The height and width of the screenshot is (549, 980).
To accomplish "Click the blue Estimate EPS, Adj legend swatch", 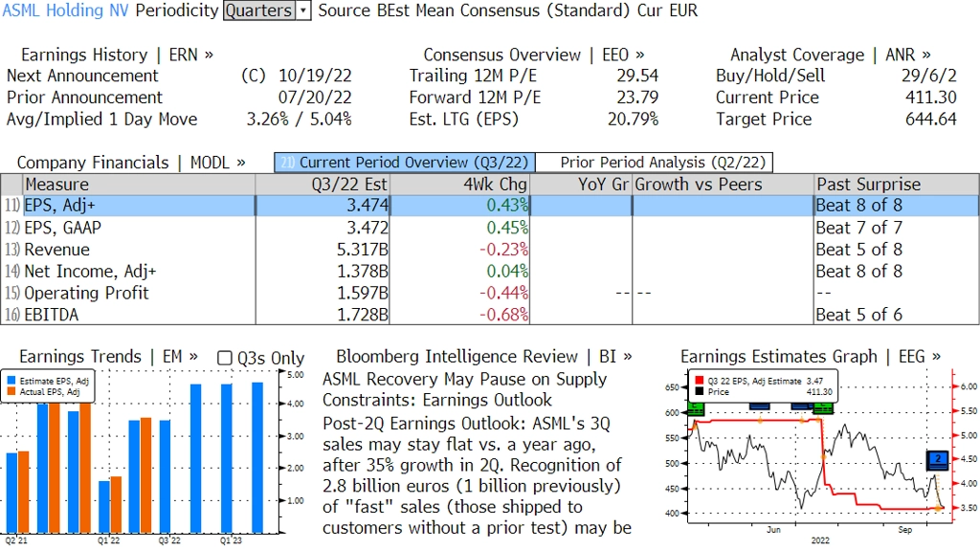I will pyautogui.click(x=11, y=381).
